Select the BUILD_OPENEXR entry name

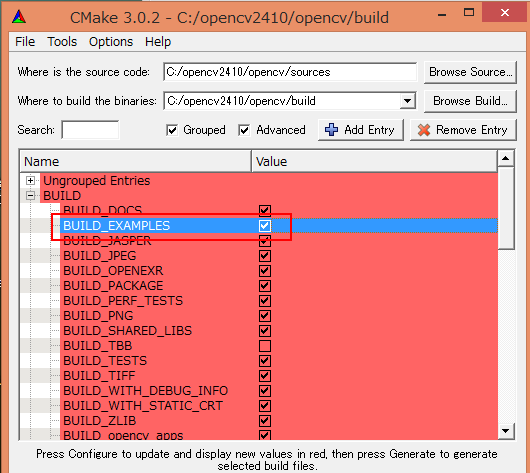click(x=113, y=270)
